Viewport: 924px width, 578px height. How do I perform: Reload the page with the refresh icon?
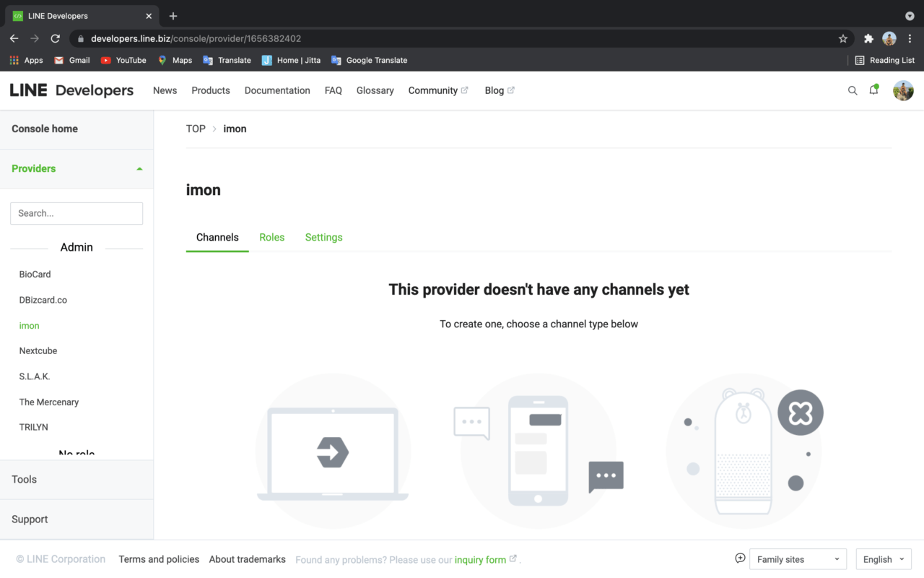click(55, 38)
